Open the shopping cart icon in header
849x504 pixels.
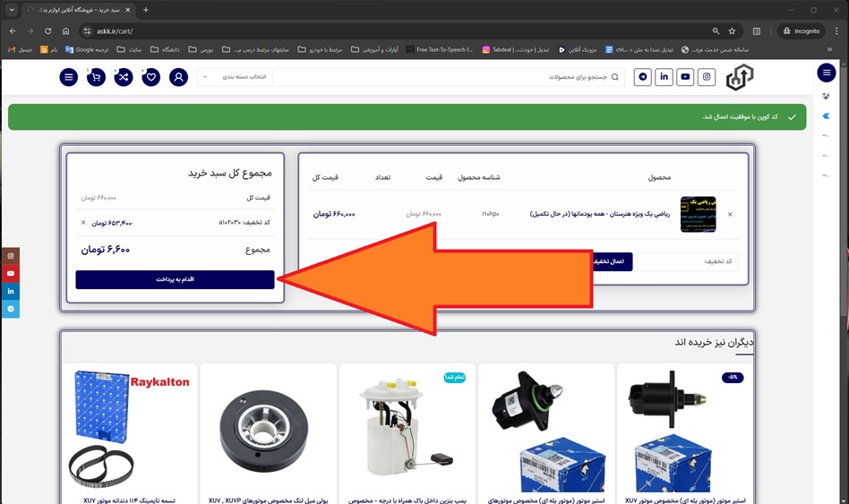click(x=97, y=77)
